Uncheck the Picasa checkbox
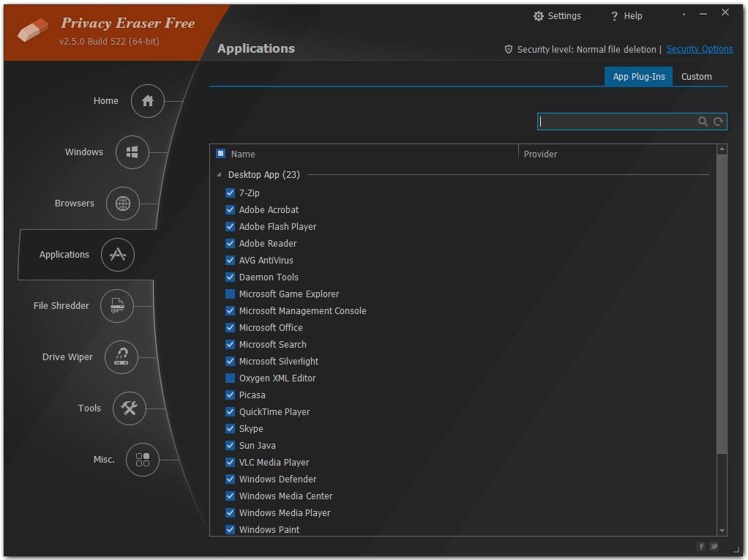The width and height of the screenshot is (748, 560). click(230, 395)
